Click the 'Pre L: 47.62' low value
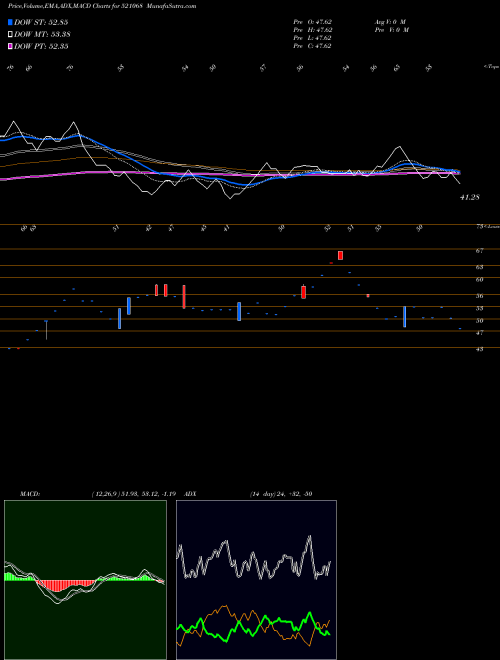This screenshot has height=660, width=500. [x=312, y=38]
